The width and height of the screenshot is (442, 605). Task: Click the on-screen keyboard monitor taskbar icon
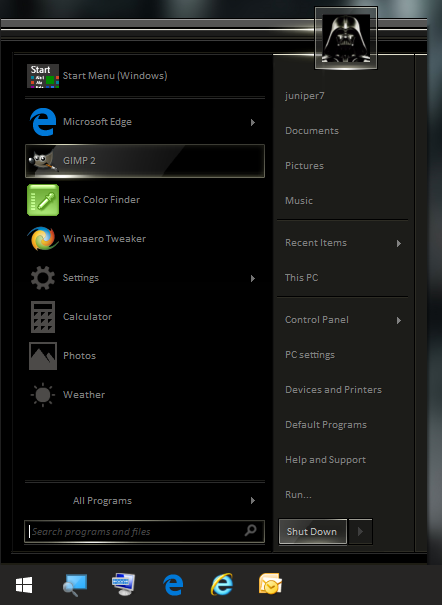pos(123,585)
